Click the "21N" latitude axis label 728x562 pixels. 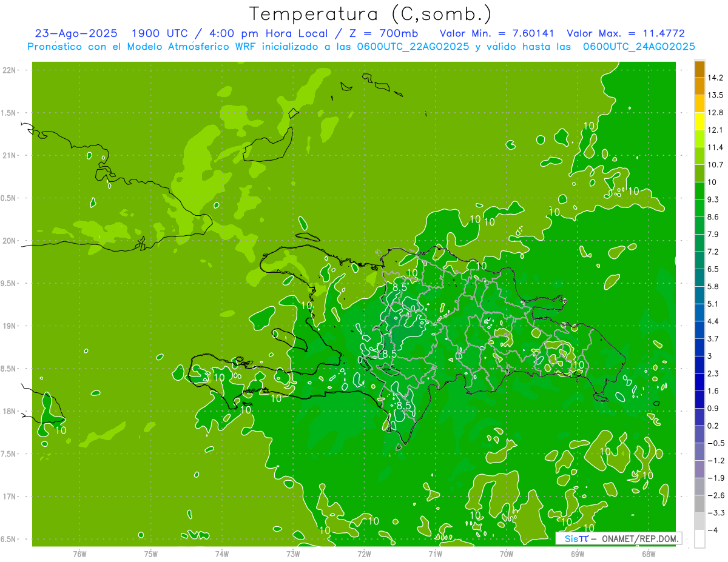(8, 156)
